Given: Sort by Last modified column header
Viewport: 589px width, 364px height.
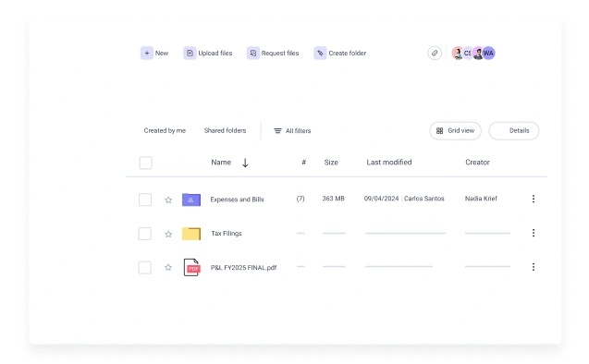Looking at the screenshot, I should tap(389, 163).
